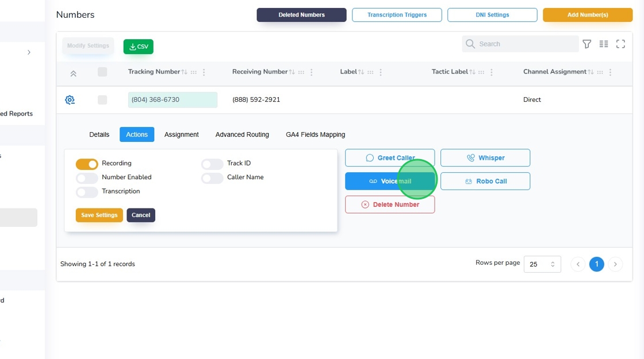
Task: Check the (804) 368-6730 row checkbox
Action: [x=102, y=100]
